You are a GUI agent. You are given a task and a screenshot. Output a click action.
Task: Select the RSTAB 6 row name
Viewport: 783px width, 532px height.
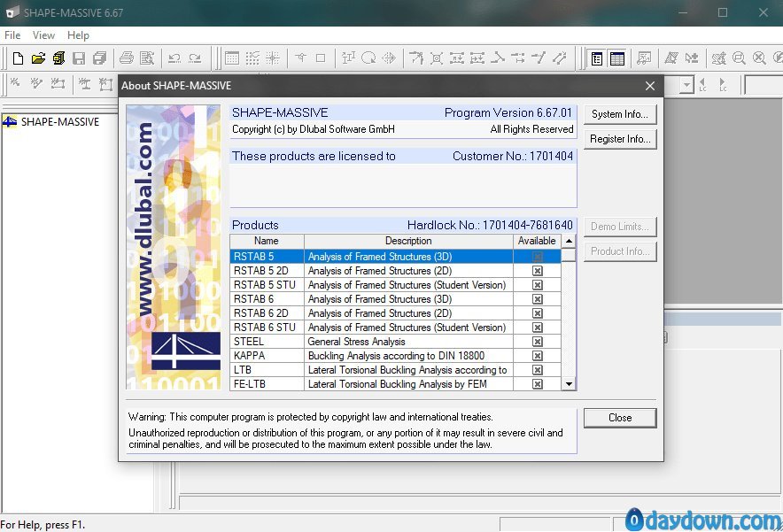pyautogui.click(x=253, y=299)
